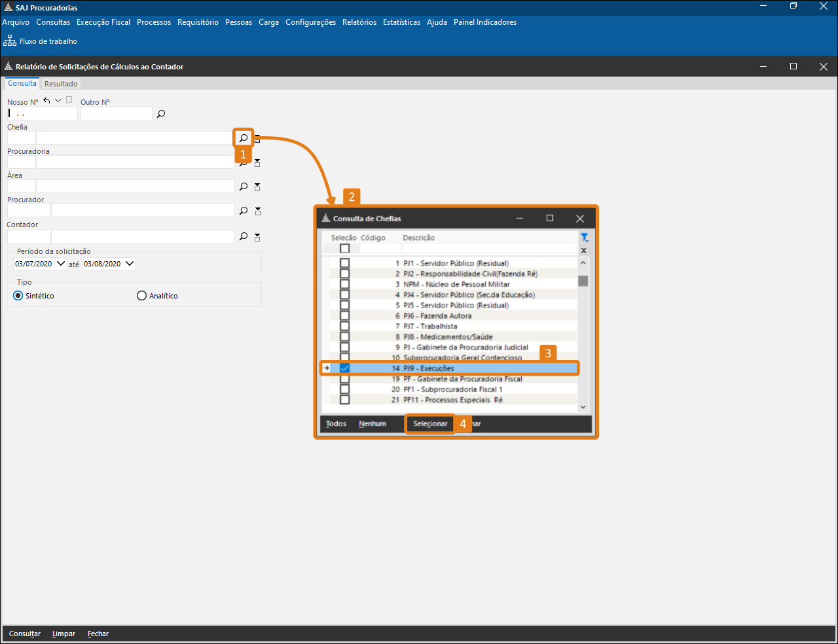Click the Limpar button at bottom

click(64, 634)
